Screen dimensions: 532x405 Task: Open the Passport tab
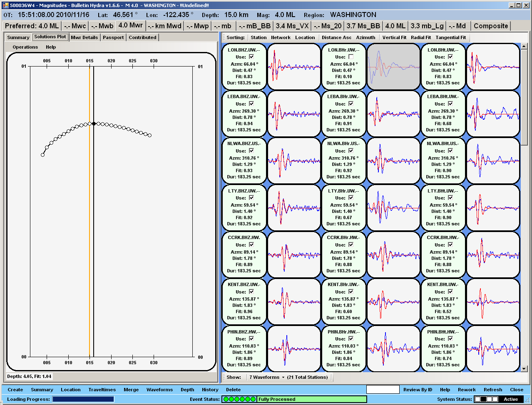coord(113,37)
